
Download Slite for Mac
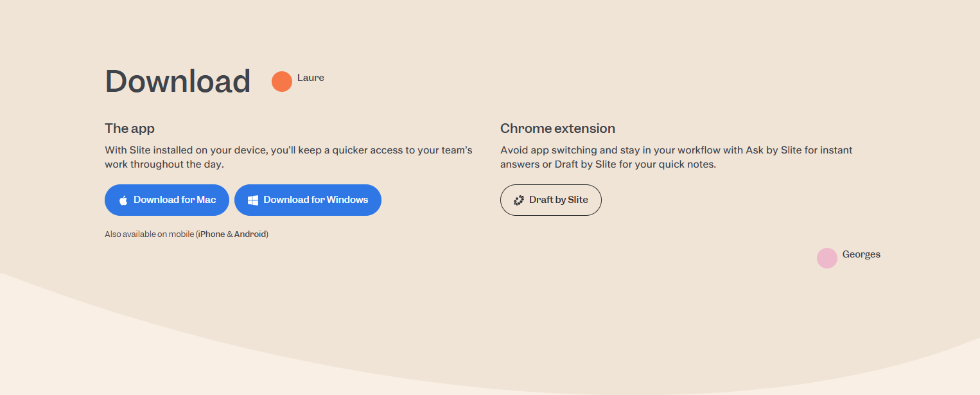(x=167, y=200)
